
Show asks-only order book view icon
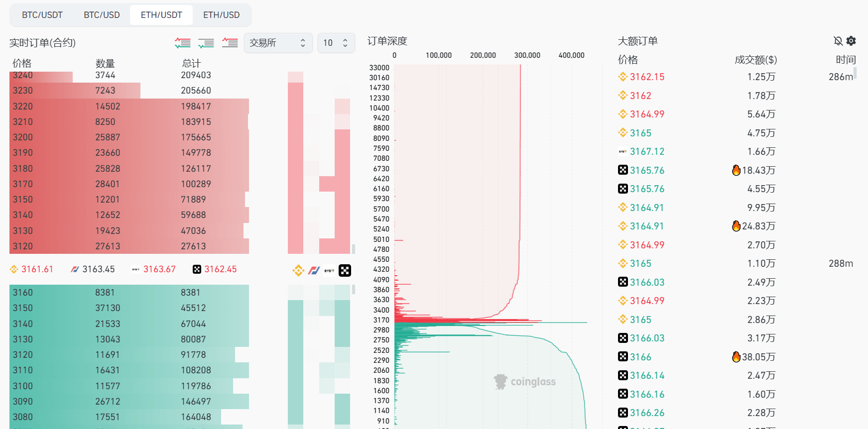[230, 43]
